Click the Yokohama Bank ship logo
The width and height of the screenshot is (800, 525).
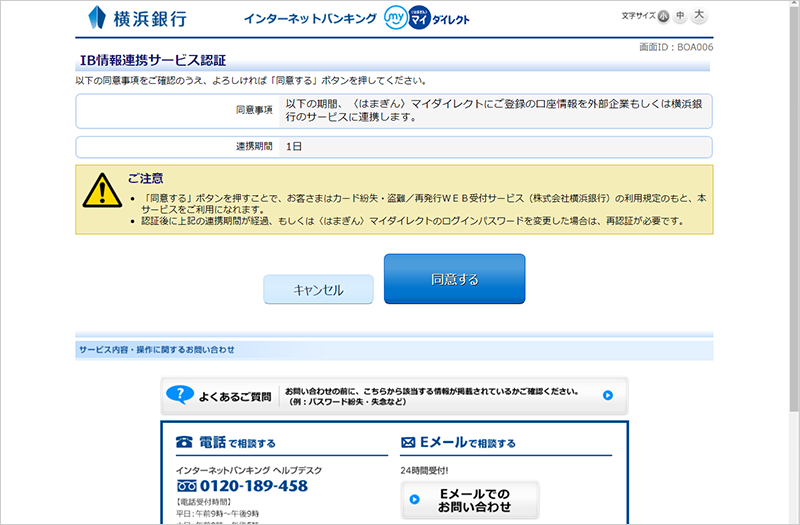(97, 18)
